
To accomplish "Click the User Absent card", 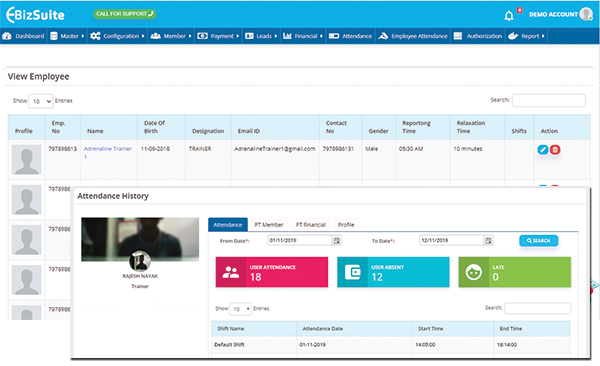I will coord(393,272).
